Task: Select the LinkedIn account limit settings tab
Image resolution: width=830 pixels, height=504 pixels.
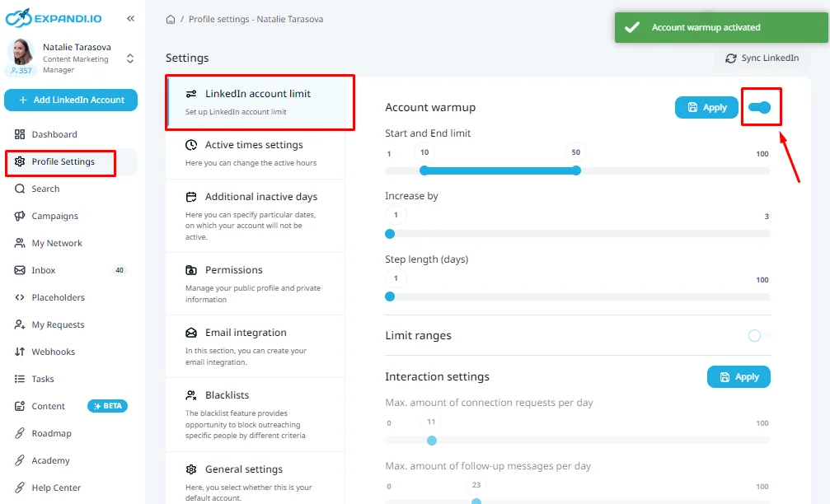Action: click(x=256, y=102)
